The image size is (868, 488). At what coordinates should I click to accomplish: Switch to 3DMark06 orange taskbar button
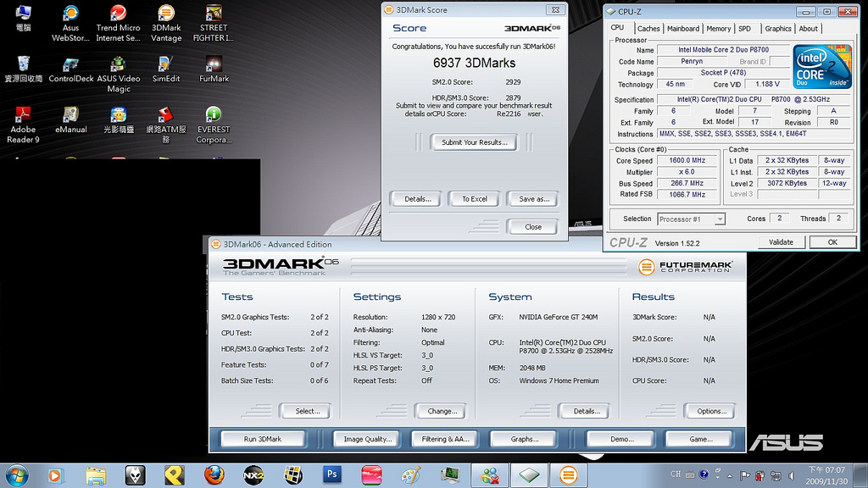coord(568,475)
